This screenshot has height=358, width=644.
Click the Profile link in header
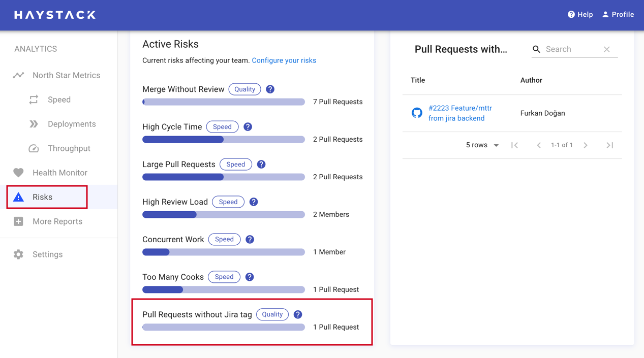click(x=618, y=15)
